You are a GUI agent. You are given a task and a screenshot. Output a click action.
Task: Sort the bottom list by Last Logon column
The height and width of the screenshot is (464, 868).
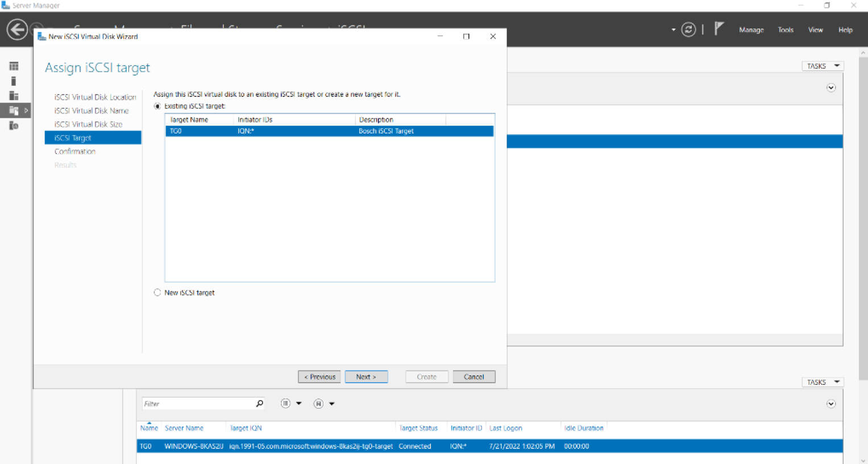coord(506,428)
